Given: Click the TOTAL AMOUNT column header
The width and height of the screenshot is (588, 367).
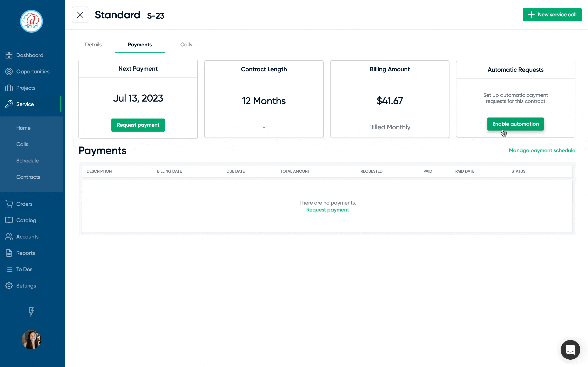Looking at the screenshot, I should click(295, 171).
